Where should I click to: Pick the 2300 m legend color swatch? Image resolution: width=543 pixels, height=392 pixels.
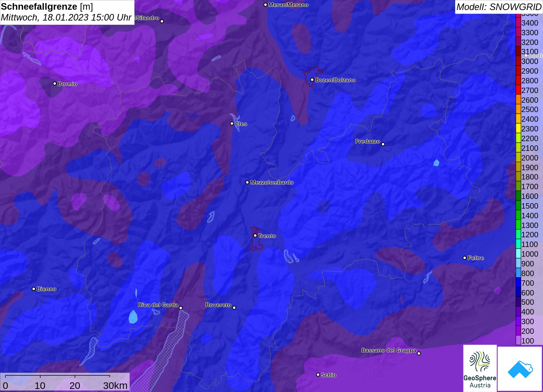click(x=518, y=129)
